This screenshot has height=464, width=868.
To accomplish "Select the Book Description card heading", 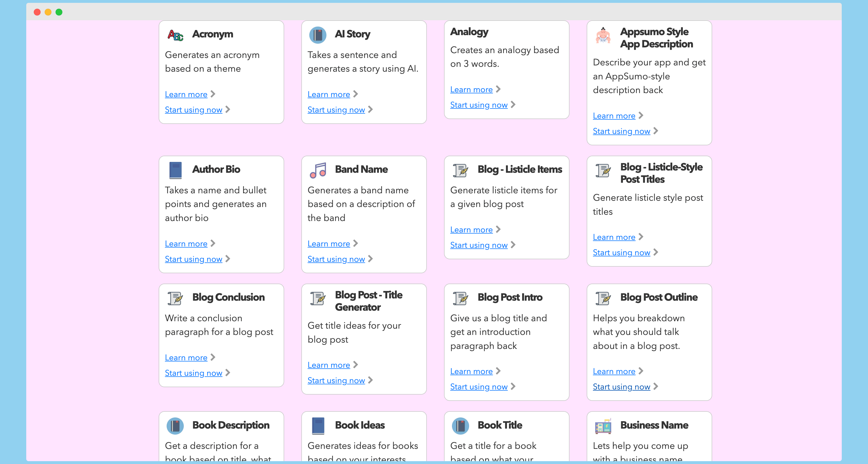I will point(231,425).
